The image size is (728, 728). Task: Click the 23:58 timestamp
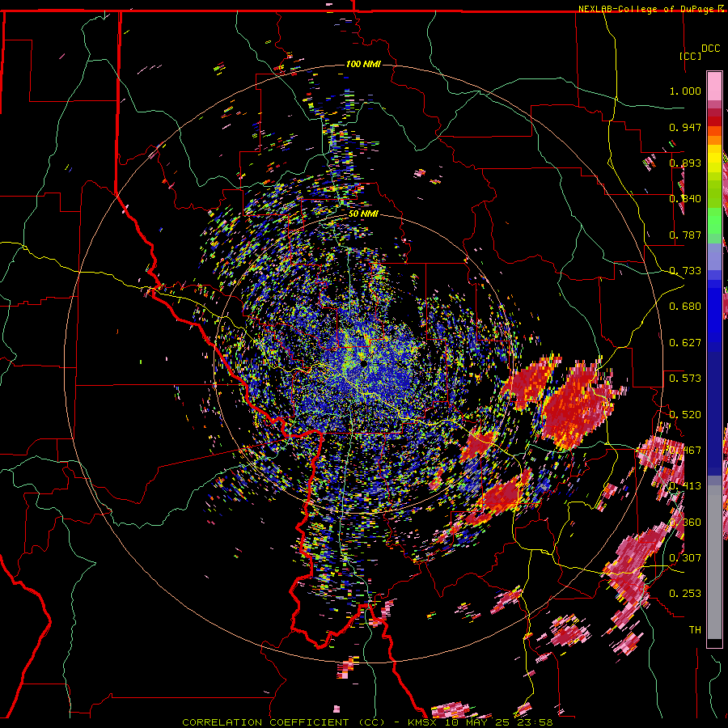click(x=537, y=722)
